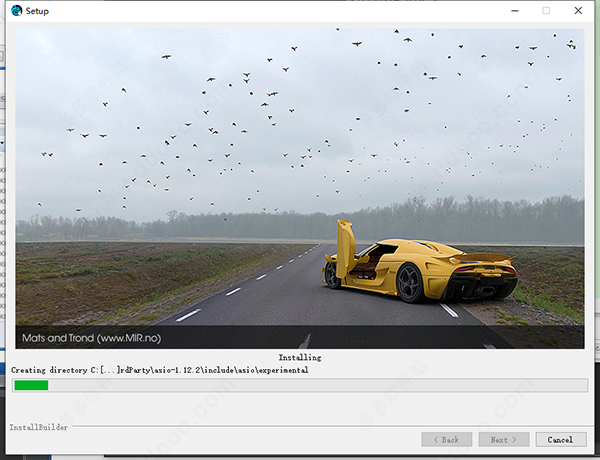
Task: Click the 'Mats and Trond (www.MIR.no)' credit text
Action: (x=91, y=338)
